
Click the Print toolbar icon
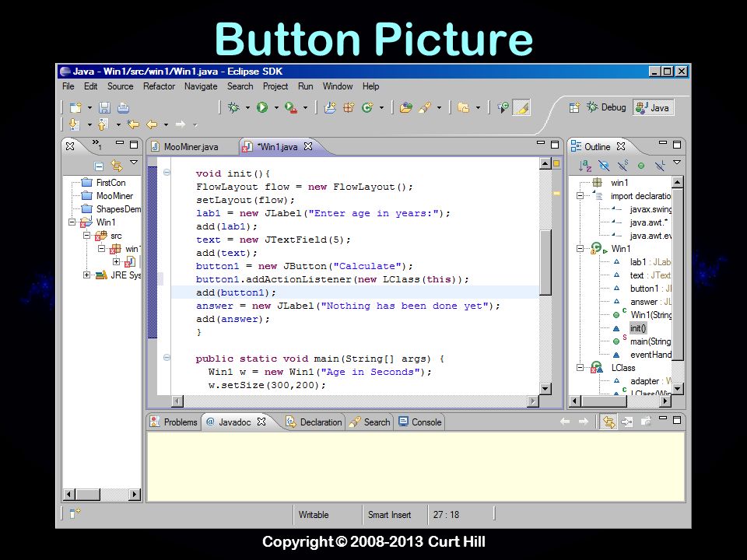[x=123, y=108]
